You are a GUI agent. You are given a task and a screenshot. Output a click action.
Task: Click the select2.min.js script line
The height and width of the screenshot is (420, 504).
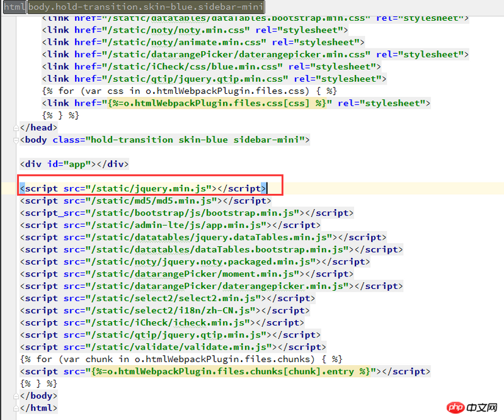(x=168, y=298)
